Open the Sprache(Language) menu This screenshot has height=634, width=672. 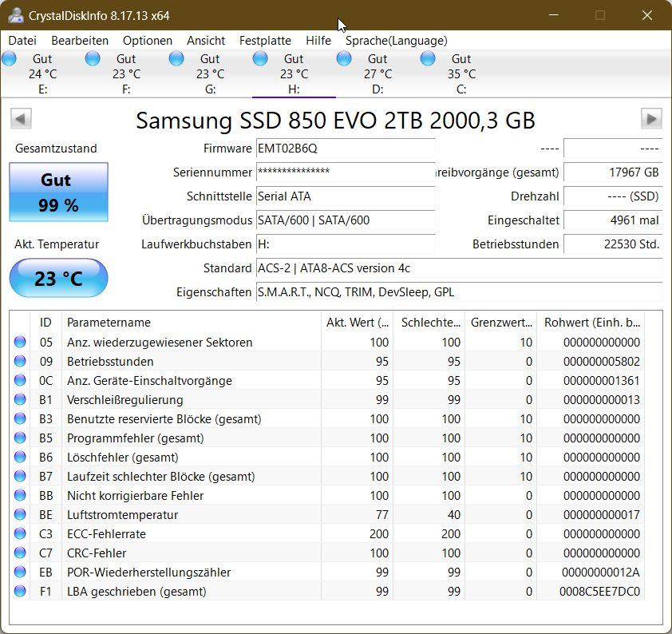click(x=397, y=41)
